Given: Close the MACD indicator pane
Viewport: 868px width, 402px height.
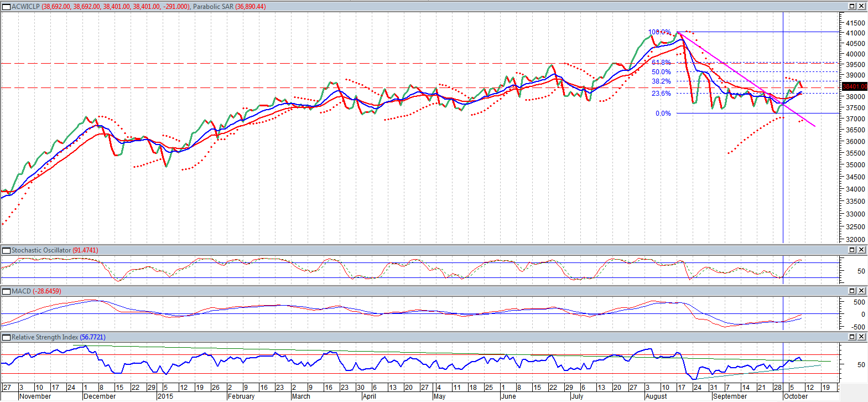Looking at the screenshot, I should click(x=861, y=291).
